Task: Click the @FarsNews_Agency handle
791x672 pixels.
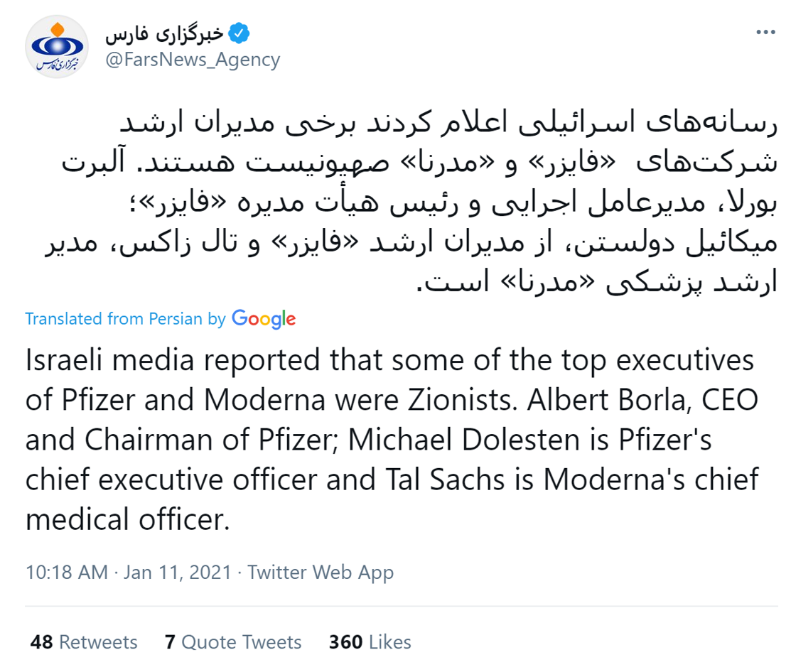Action: point(193,60)
